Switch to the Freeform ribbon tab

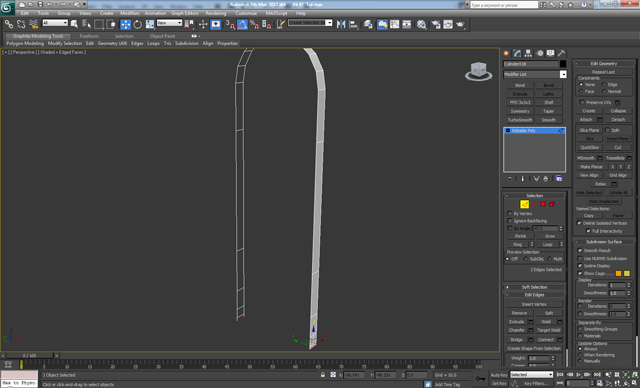(89, 36)
